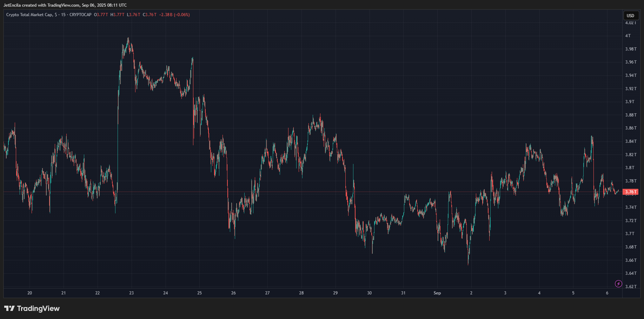Click the C3.76T close value
The height and width of the screenshot is (319, 644).
point(150,15)
